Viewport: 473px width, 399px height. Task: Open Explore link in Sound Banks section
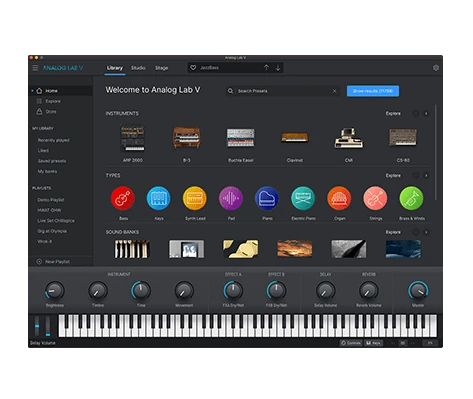point(393,232)
